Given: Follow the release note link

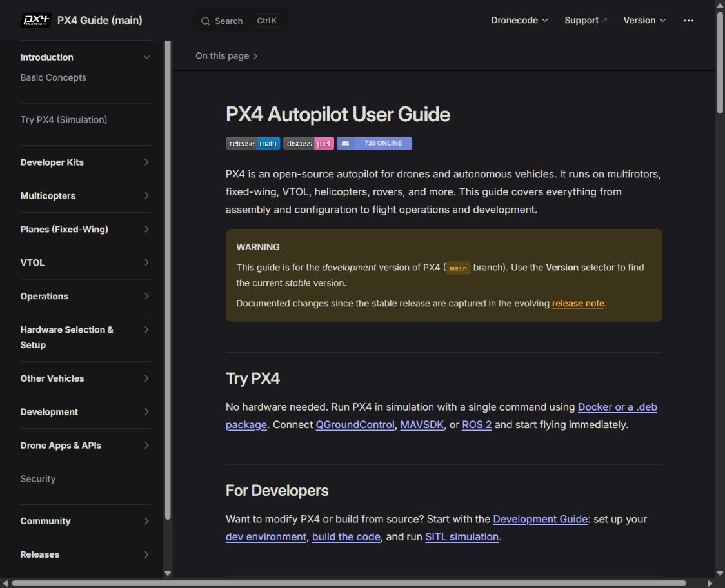Looking at the screenshot, I should (x=578, y=303).
